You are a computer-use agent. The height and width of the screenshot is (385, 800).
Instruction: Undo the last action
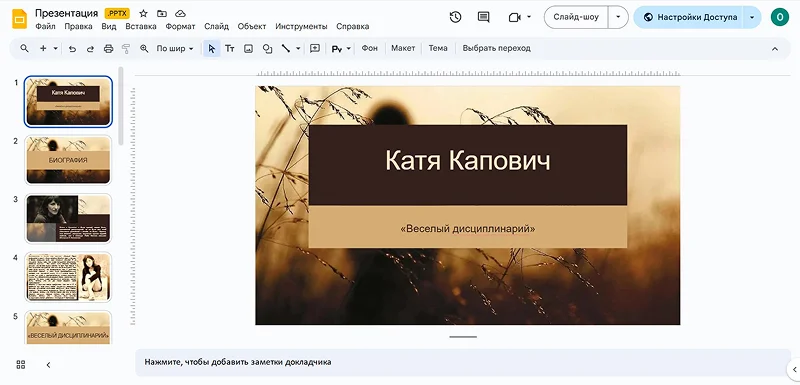point(72,48)
